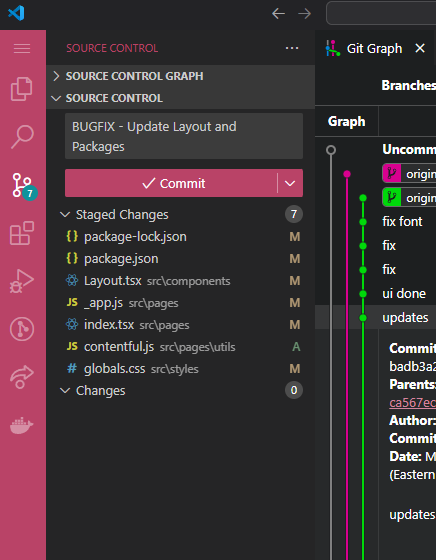Screen dimensions: 436x560
Task: Click the pink branch graph node
Action: (347, 174)
